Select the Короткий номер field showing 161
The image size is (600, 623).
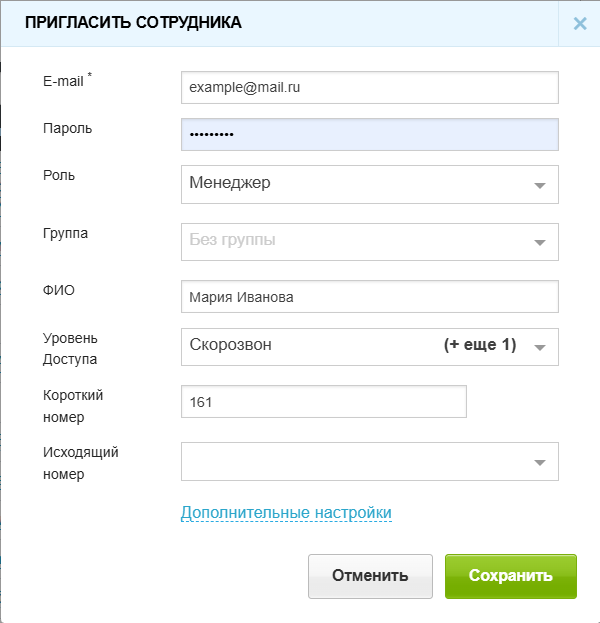[323, 402]
